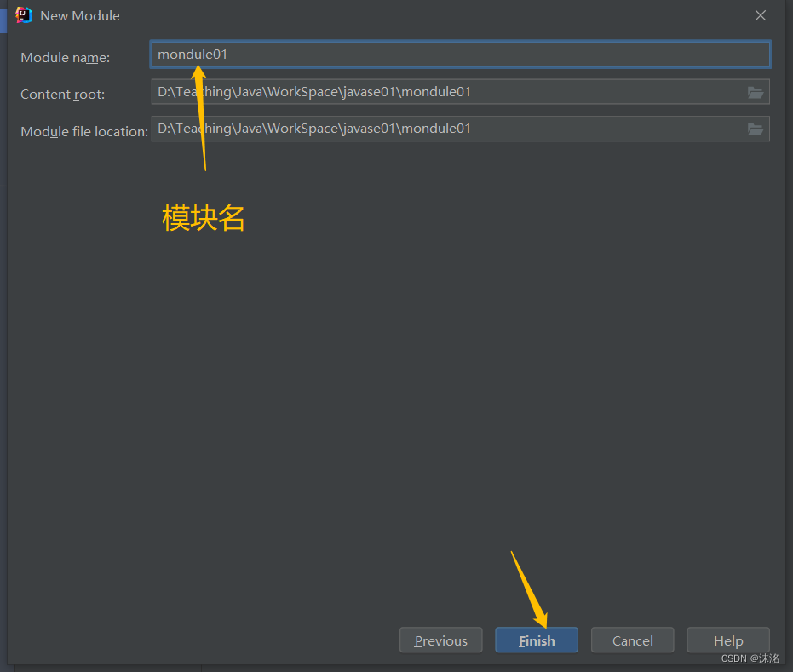Cancel the new module creation

(x=632, y=640)
